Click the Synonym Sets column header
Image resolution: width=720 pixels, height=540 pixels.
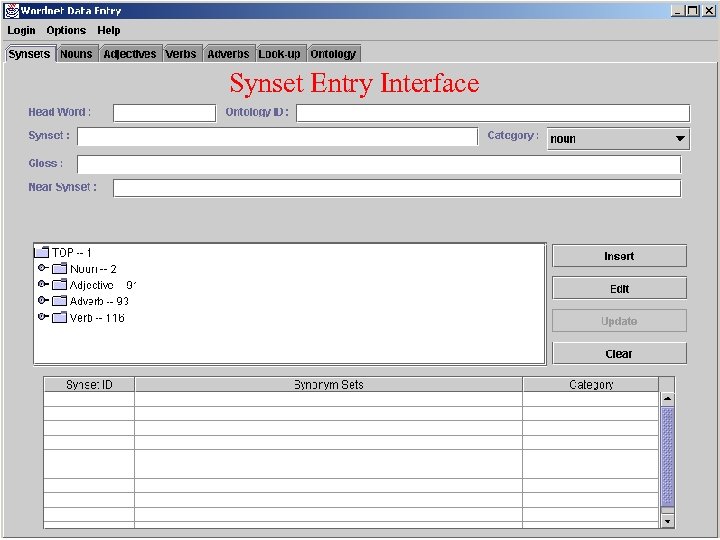coord(328,384)
